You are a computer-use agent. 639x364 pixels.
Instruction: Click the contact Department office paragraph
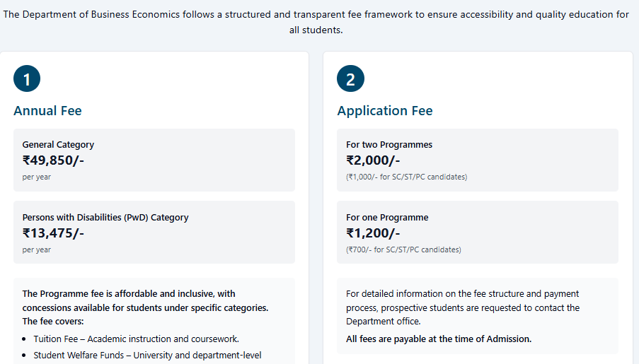[462, 307]
